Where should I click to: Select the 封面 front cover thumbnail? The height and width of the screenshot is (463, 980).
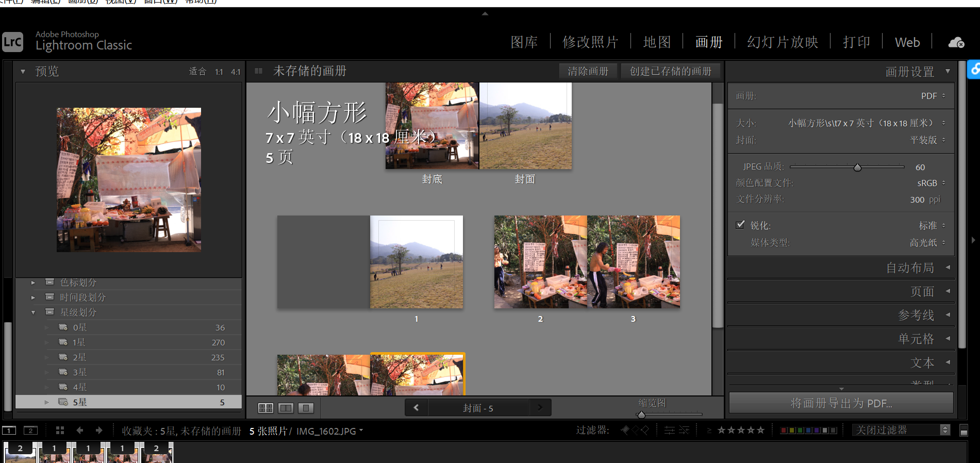pos(525,126)
